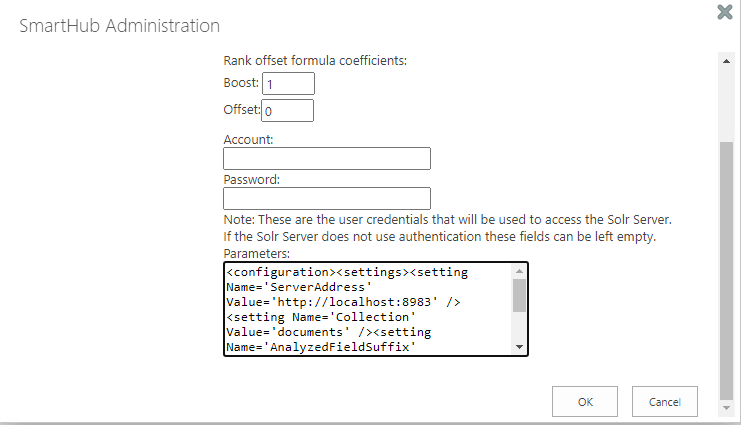Close the SmartHub Administration dialog
Image resolution: width=741 pixels, height=425 pixels.
point(725,12)
